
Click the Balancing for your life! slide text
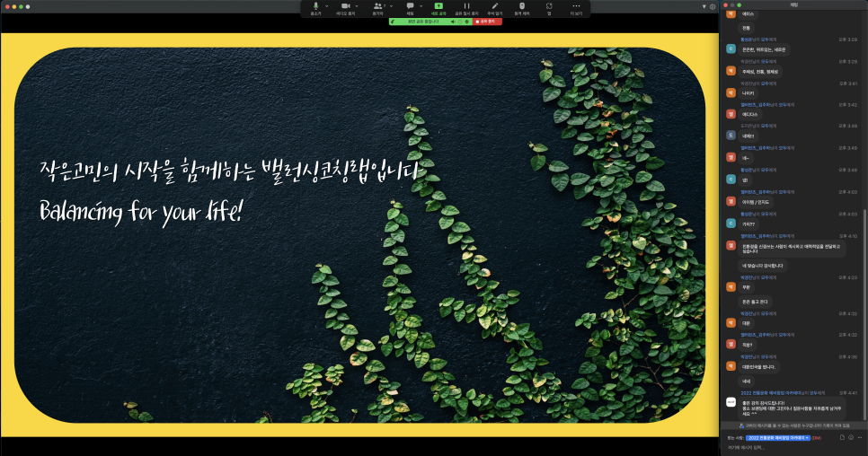pyautogui.click(x=140, y=211)
